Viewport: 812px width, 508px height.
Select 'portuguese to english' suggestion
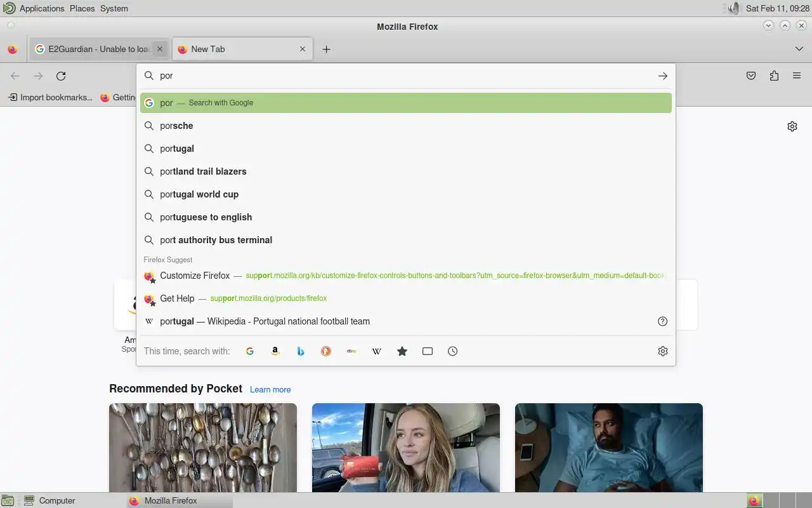tap(406, 217)
